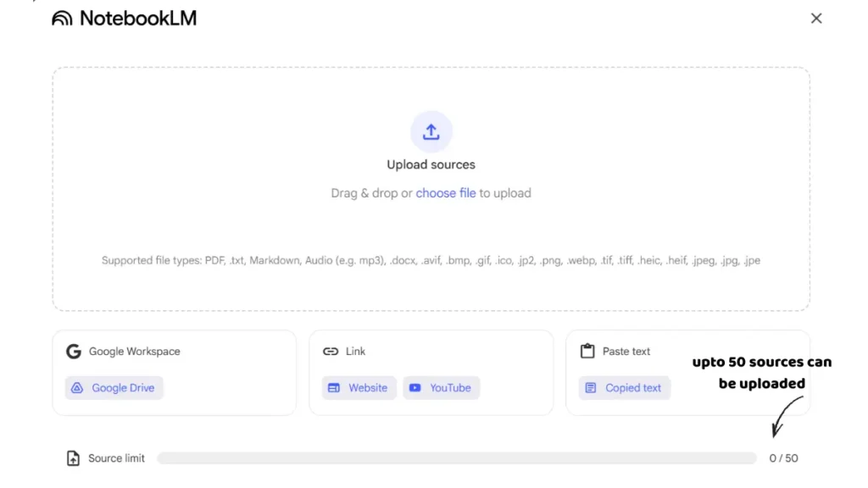
Task: Open the choose file link
Action: (446, 193)
